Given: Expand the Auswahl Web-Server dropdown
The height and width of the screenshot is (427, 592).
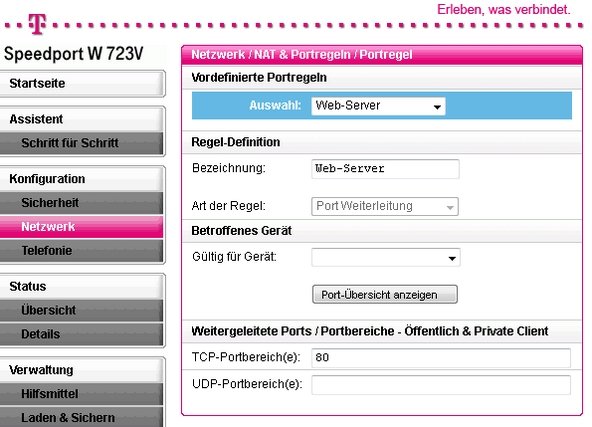Looking at the screenshot, I should tap(378, 106).
